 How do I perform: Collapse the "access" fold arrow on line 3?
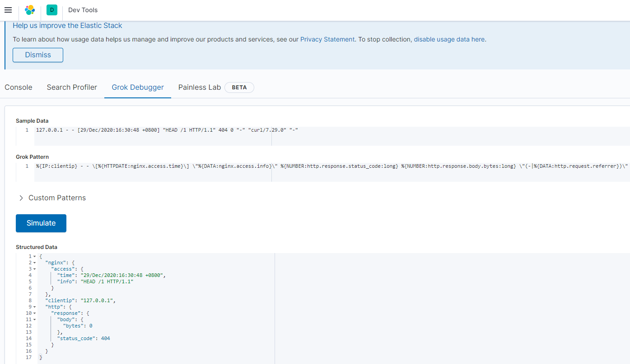pyautogui.click(x=34, y=269)
